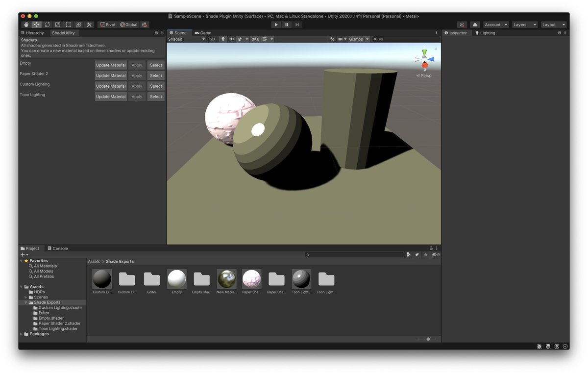Screen dimensions: 588x374
Task: Toggle Pivot handle position
Action: tap(107, 25)
